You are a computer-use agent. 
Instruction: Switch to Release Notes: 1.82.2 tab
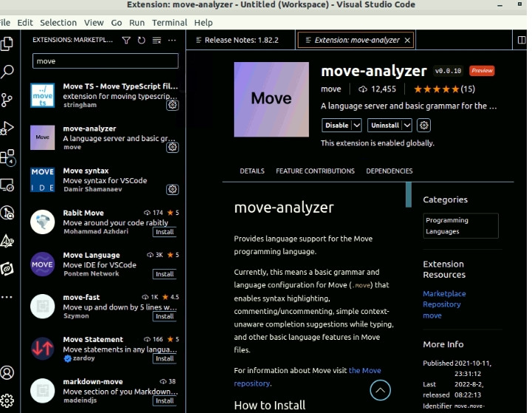(241, 40)
